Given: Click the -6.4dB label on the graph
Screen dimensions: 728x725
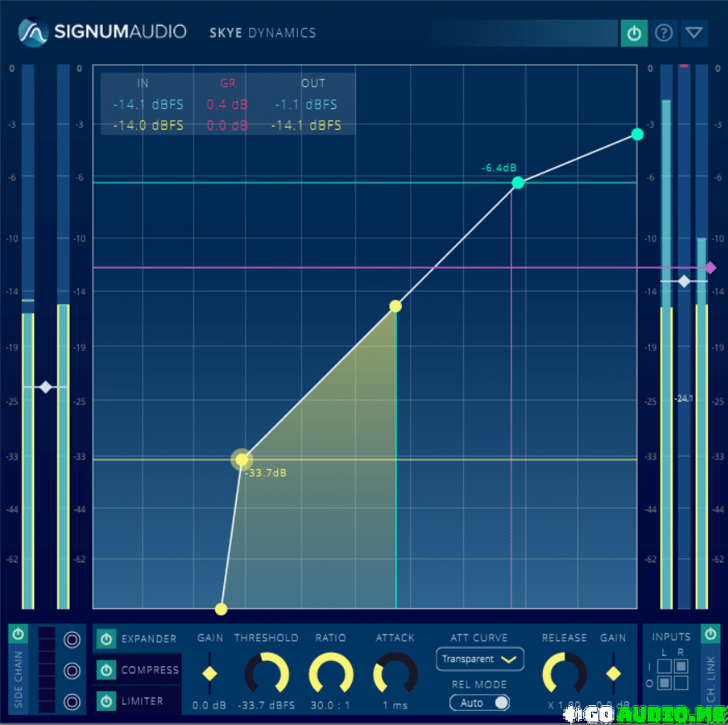Looking at the screenshot, I should [499, 168].
